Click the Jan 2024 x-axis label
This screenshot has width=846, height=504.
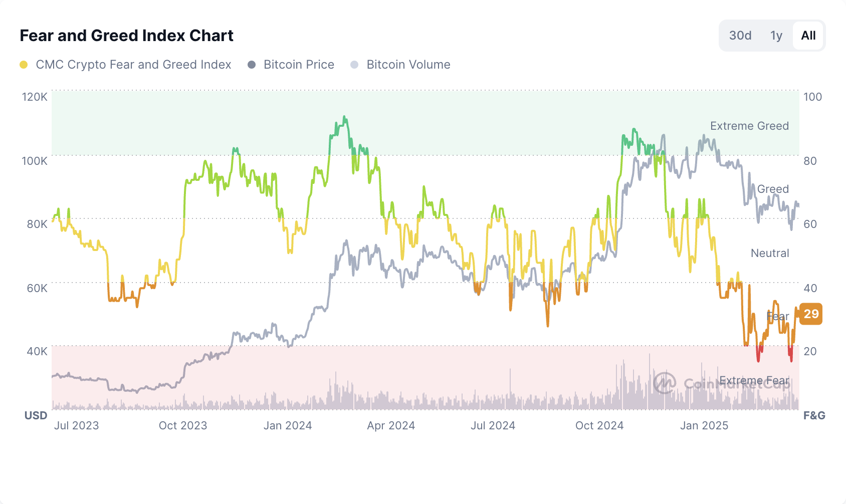pyautogui.click(x=288, y=425)
